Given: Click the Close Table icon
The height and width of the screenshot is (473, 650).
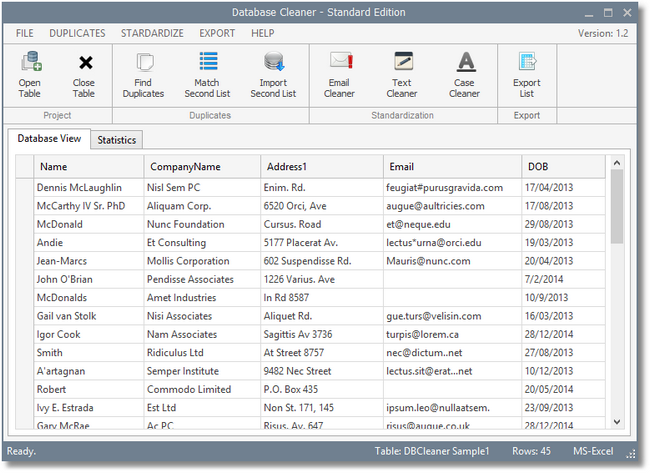Looking at the screenshot, I should pyautogui.click(x=84, y=63).
